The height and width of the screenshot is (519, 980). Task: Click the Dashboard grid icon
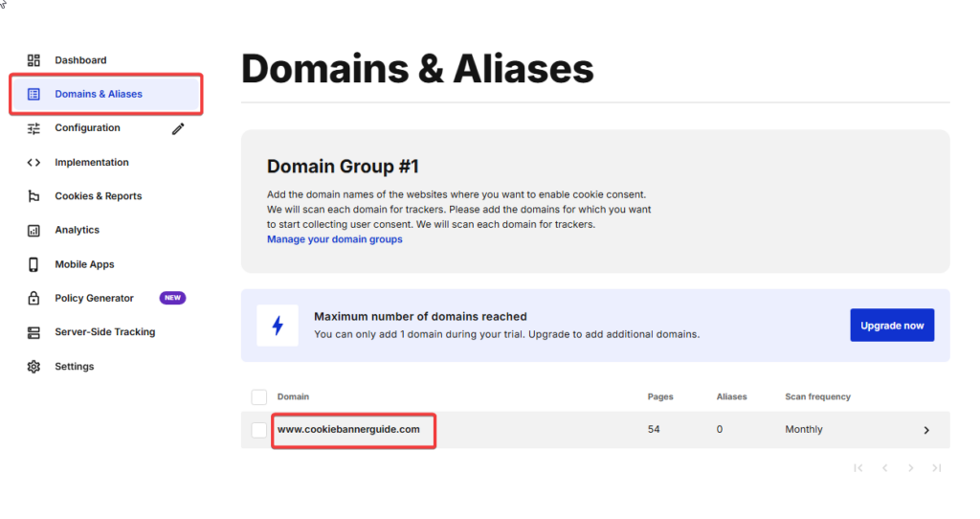click(33, 60)
